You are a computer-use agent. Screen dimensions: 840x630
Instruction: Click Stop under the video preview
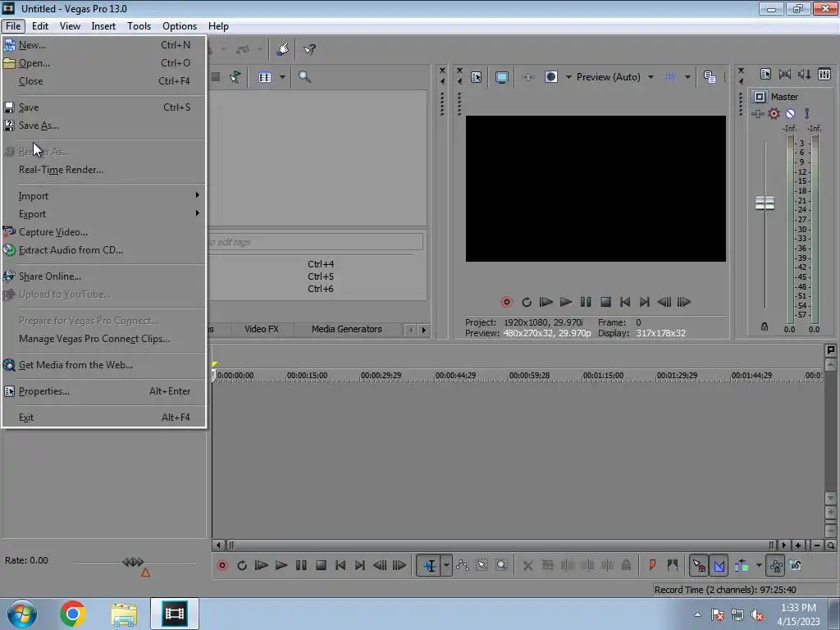pos(606,302)
